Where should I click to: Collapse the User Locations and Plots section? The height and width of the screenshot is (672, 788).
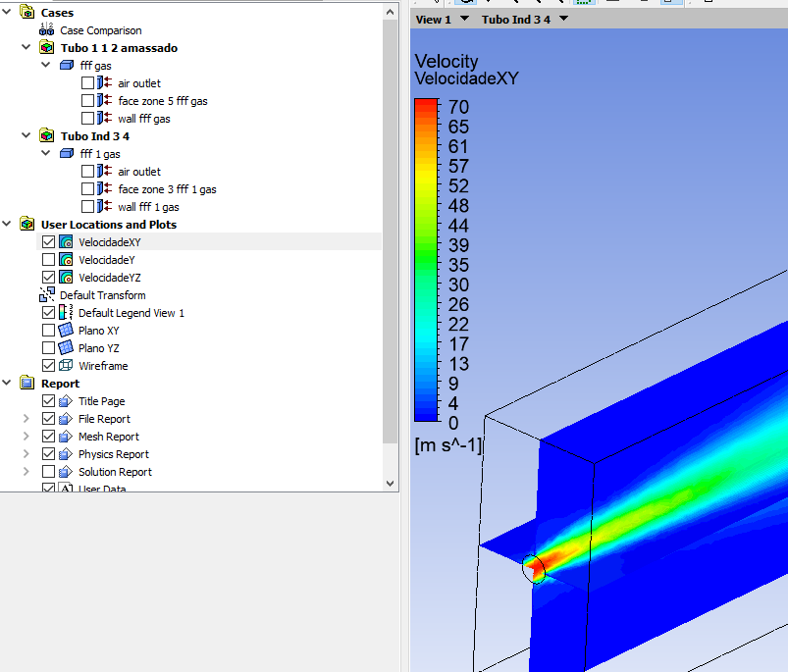pos(8,225)
